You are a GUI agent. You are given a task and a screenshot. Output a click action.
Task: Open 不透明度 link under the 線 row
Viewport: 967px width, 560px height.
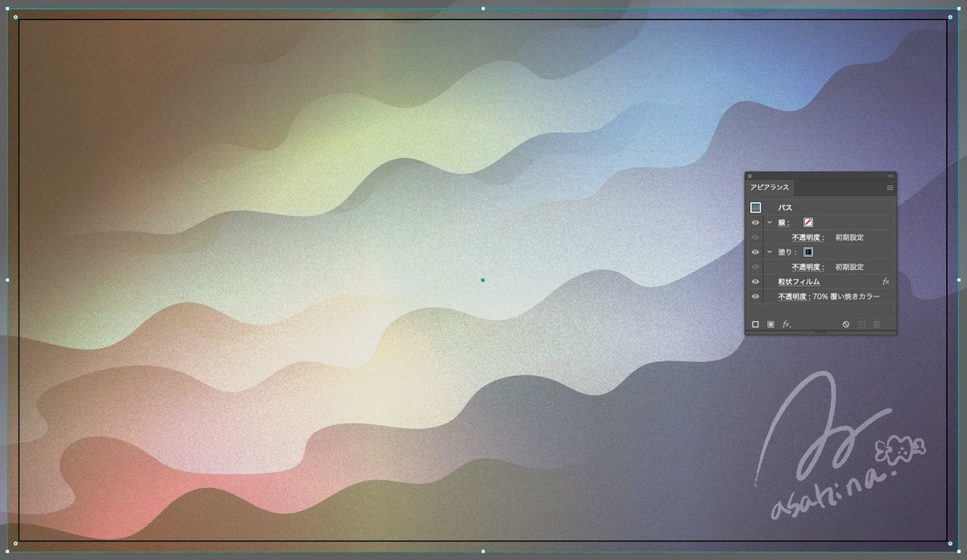pyautogui.click(x=807, y=238)
